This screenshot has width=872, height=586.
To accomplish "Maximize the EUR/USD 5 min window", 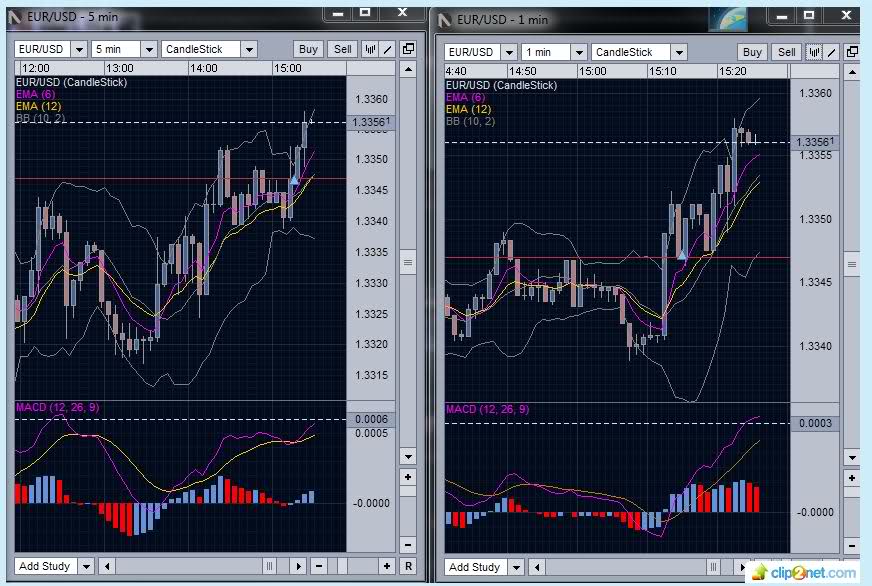I will pos(365,12).
